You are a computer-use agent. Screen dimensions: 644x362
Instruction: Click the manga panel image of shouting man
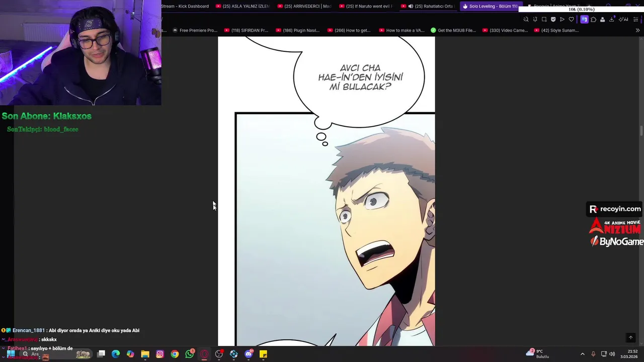[x=335, y=229]
